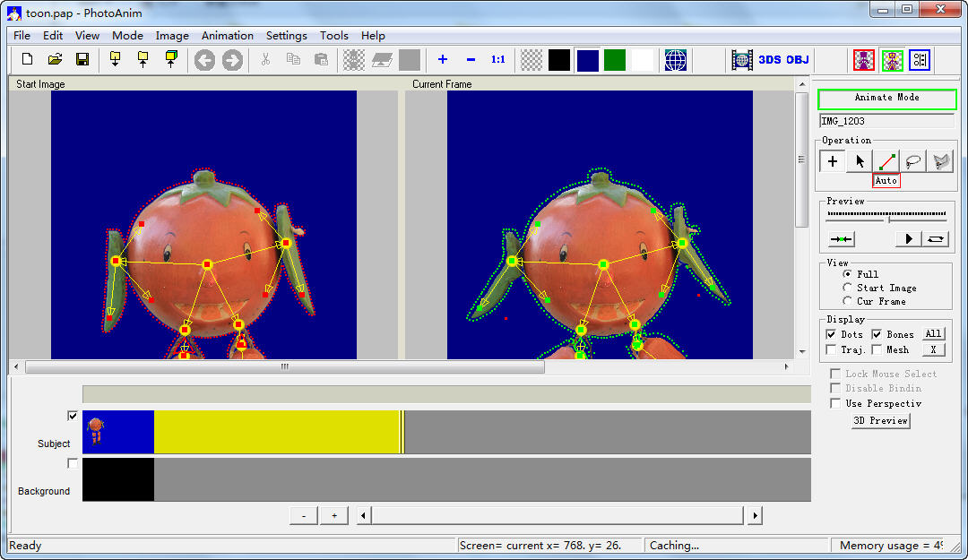Screen dimensions: 968x560
Task: Toggle the Background track checkbox
Action: pos(73,463)
